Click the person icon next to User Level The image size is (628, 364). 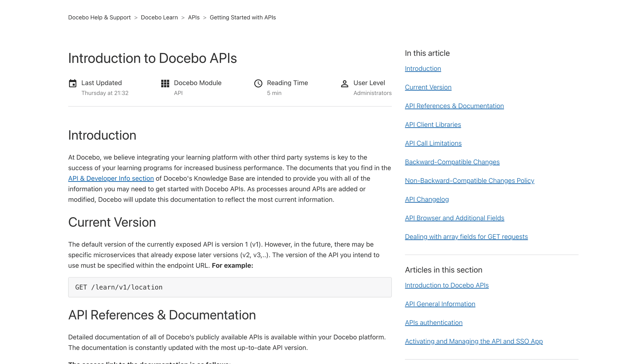pos(345,83)
